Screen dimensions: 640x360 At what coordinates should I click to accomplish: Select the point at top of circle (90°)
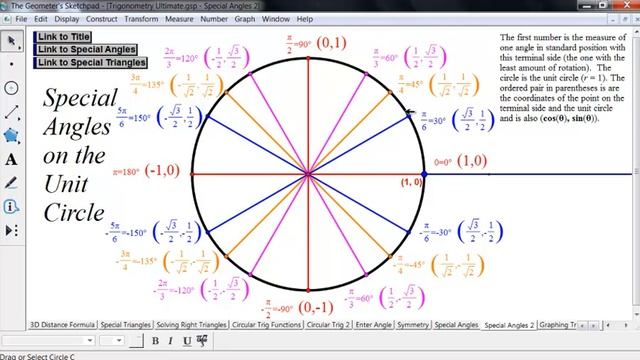(x=308, y=58)
